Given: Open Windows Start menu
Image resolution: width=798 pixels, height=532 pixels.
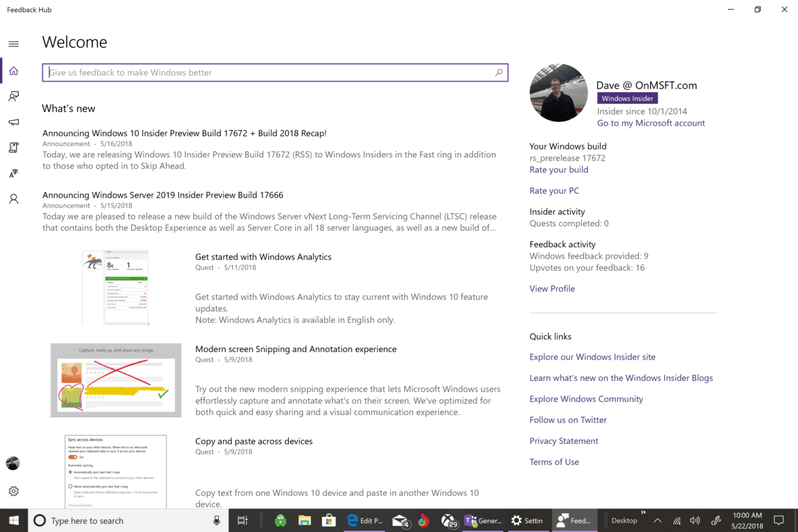Looking at the screenshot, I should 14,520.
